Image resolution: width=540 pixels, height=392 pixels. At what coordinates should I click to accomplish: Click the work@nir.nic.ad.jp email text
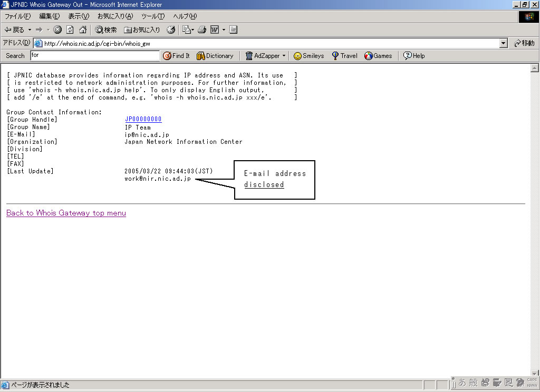click(158, 178)
